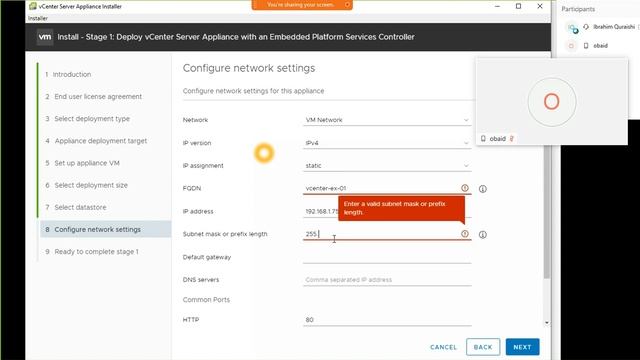Click the Default gateway input field
This screenshot has height=360, width=640.
pos(387,258)
